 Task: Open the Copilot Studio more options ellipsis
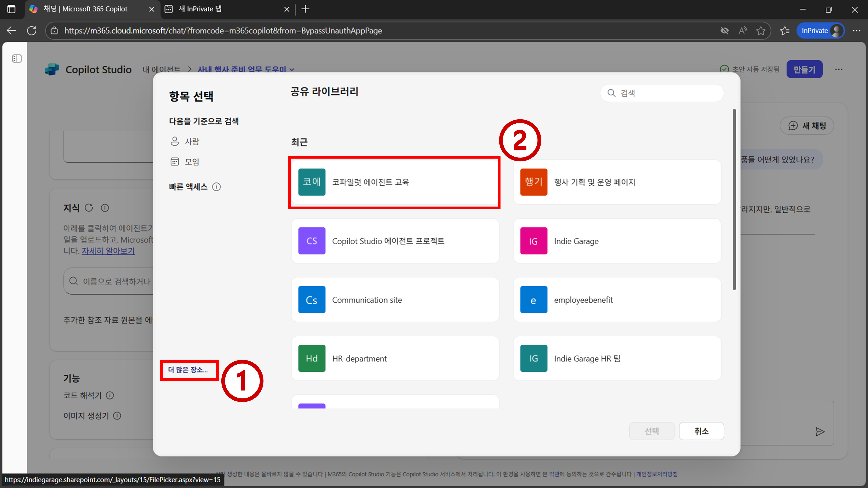839,69
